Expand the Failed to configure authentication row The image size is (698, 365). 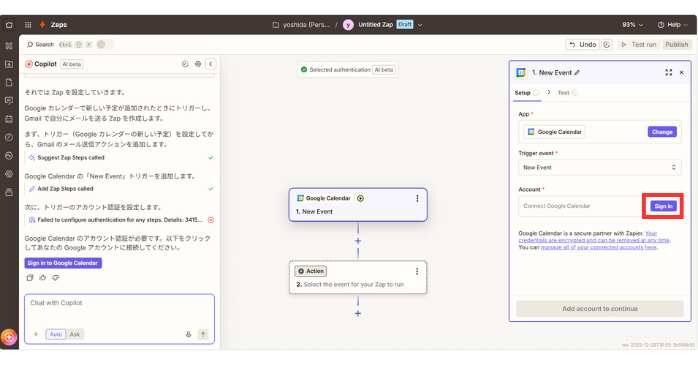click(119, 220)
